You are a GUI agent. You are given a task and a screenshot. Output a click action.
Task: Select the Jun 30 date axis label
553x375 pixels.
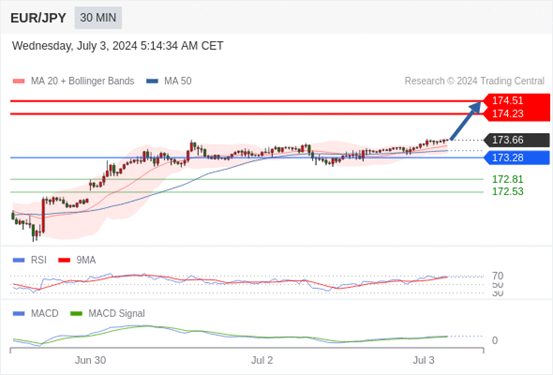point(90,360)
